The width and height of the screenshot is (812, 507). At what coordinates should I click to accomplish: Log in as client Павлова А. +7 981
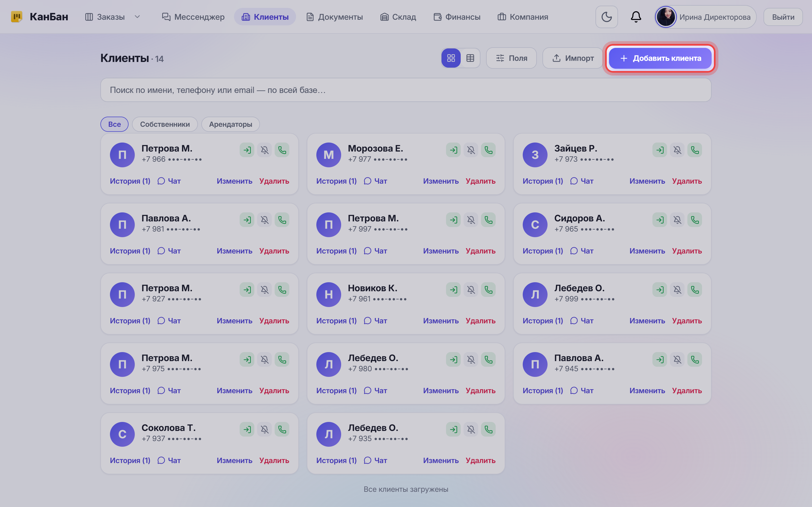pyautogui.click(x=247, y=220)
